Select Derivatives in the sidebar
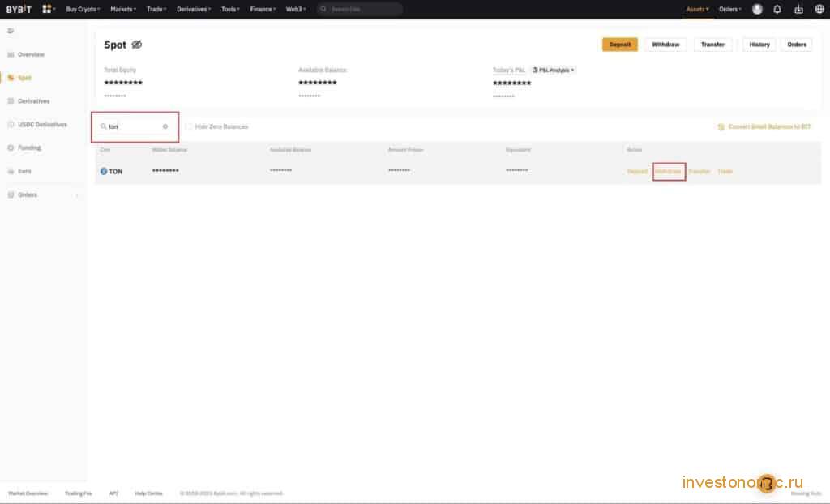 [x=34, y=101]
